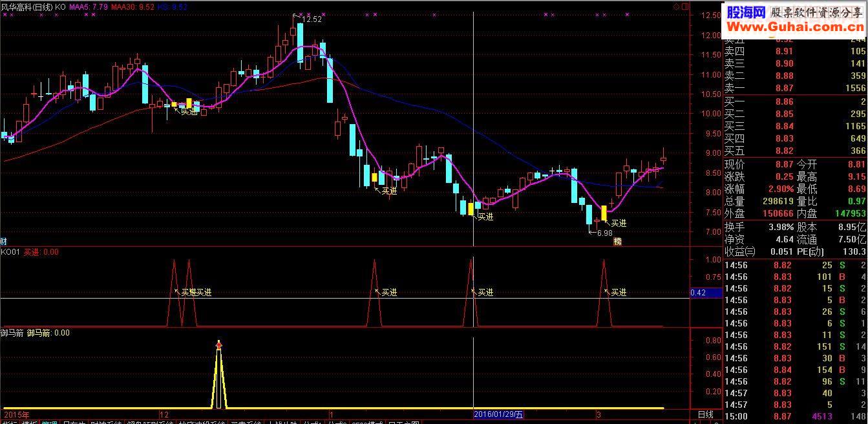Click the 6.98 low price annotation
The image size is (868, 424).
click(x=604, y=233)
